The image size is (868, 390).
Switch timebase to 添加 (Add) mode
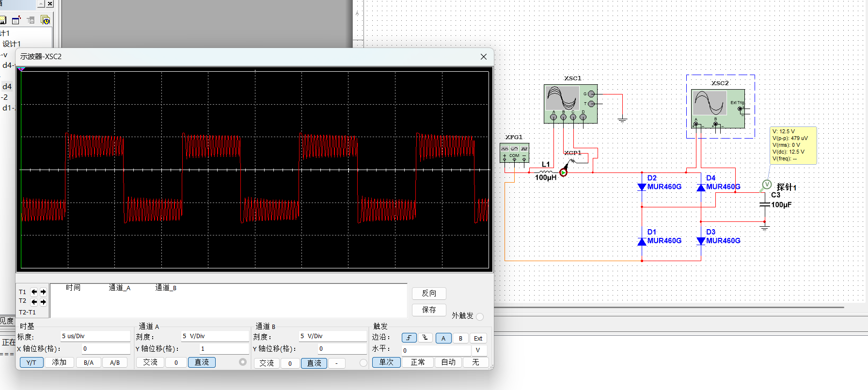click(59, 362)
